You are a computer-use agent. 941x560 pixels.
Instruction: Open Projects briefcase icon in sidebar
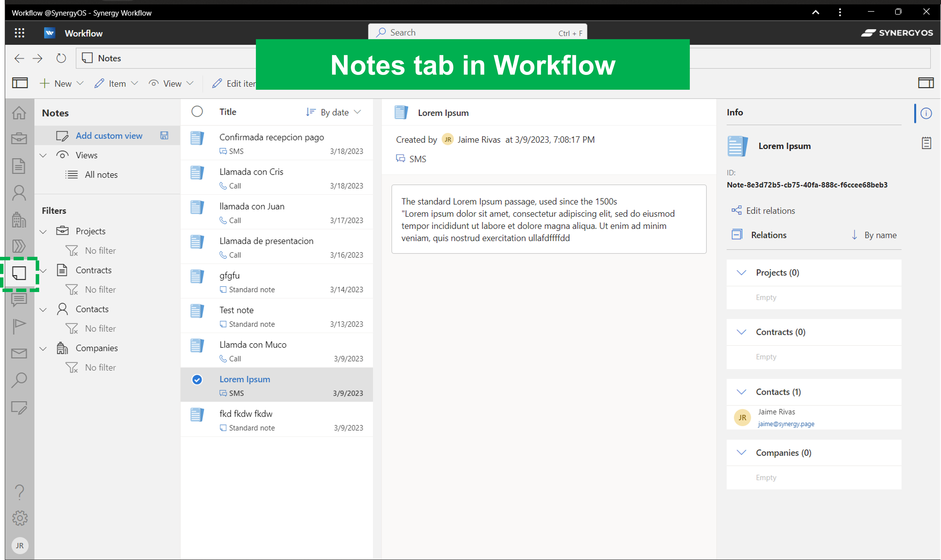[19, 139]
